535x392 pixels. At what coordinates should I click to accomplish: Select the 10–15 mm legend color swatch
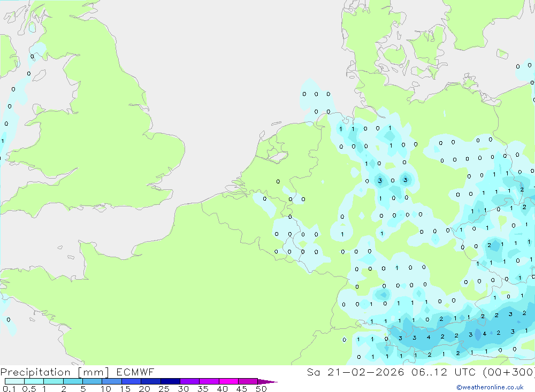click(112, 381)
